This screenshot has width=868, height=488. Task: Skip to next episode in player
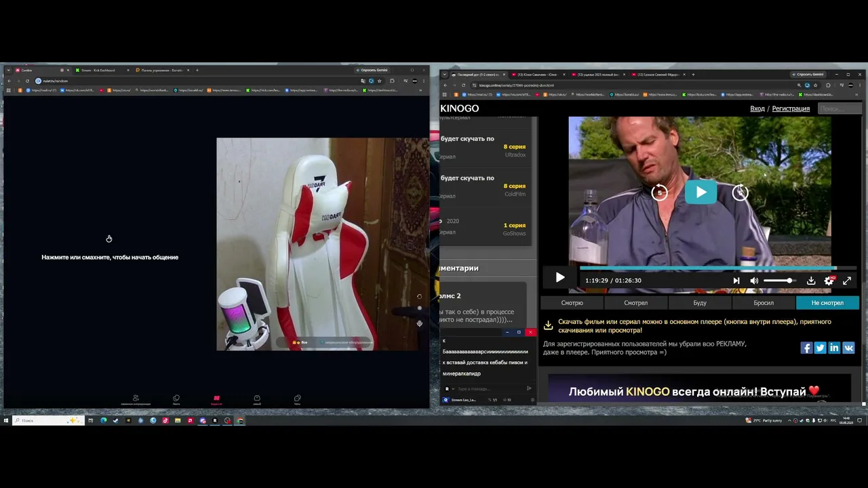coord(736,280)
